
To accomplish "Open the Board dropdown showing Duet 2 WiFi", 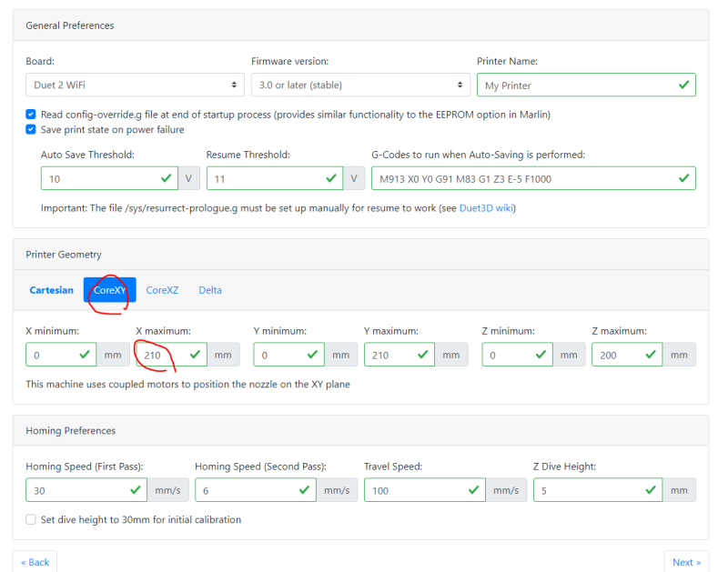I will pos(135,85).
